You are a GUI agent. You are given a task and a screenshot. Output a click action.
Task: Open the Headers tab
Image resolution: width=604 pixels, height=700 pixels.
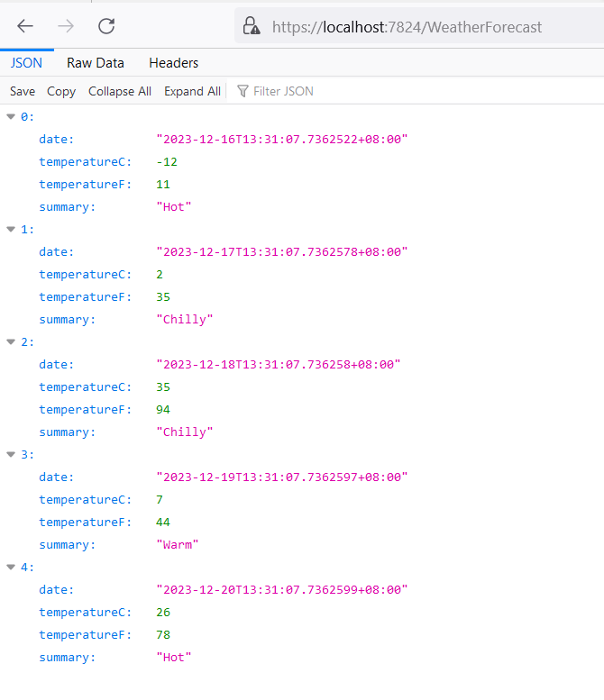click(174, 63)
